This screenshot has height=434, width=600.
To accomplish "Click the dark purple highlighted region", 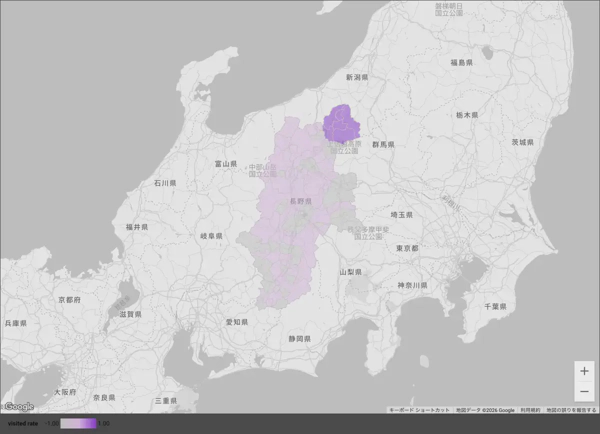I will pos(341,124).
